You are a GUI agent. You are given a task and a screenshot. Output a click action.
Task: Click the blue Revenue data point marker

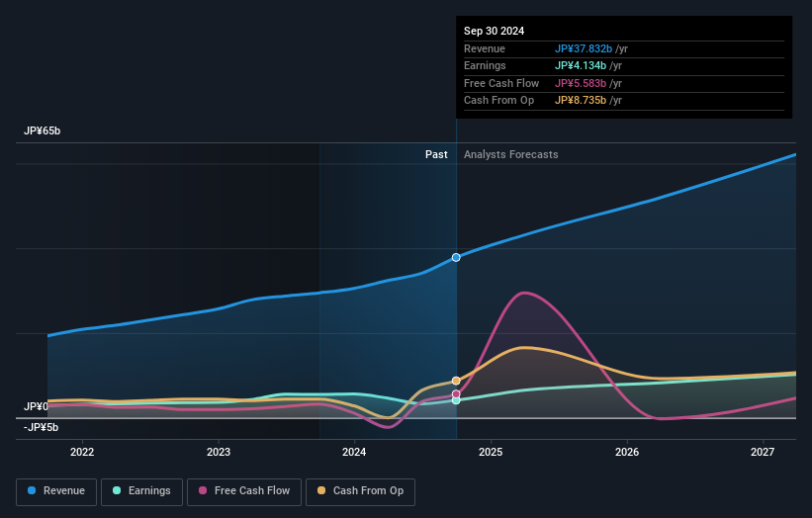point(456,257)
